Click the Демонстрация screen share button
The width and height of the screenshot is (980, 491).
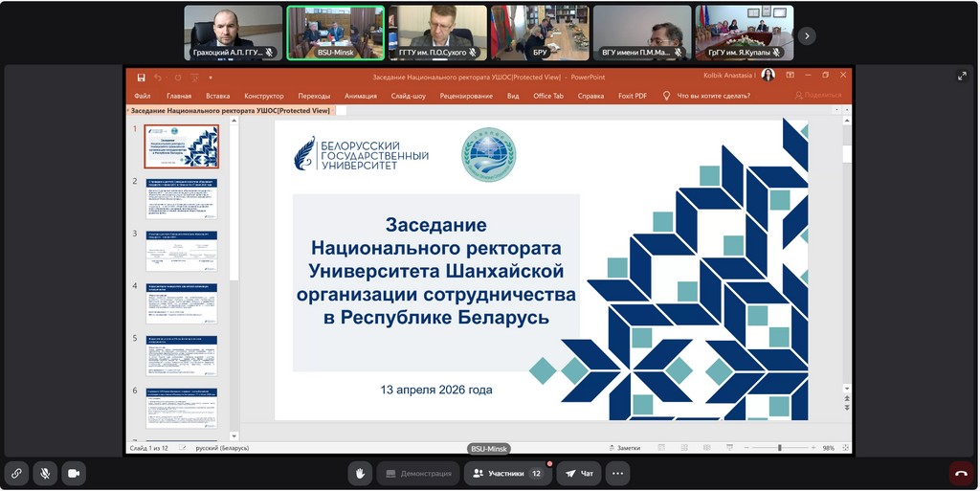point(417,473)
